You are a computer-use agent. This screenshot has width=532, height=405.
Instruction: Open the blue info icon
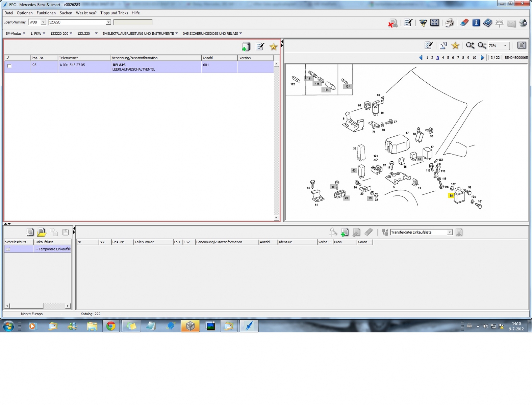(476, 23)
